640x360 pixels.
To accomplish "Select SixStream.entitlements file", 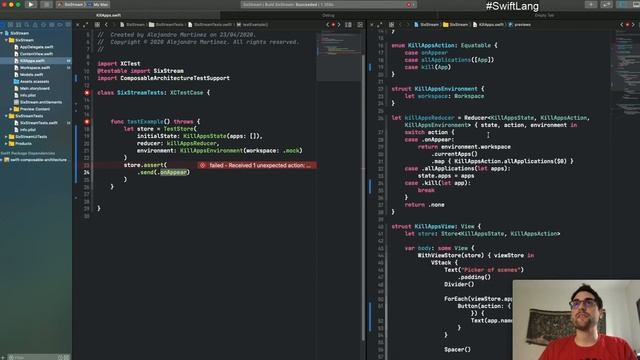I will click(41, 102).
